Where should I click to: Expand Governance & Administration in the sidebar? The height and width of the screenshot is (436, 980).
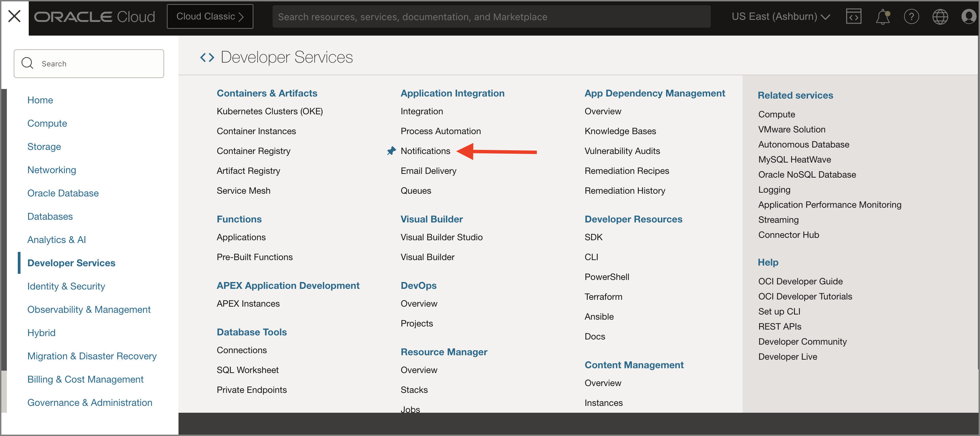coord(90,402)
